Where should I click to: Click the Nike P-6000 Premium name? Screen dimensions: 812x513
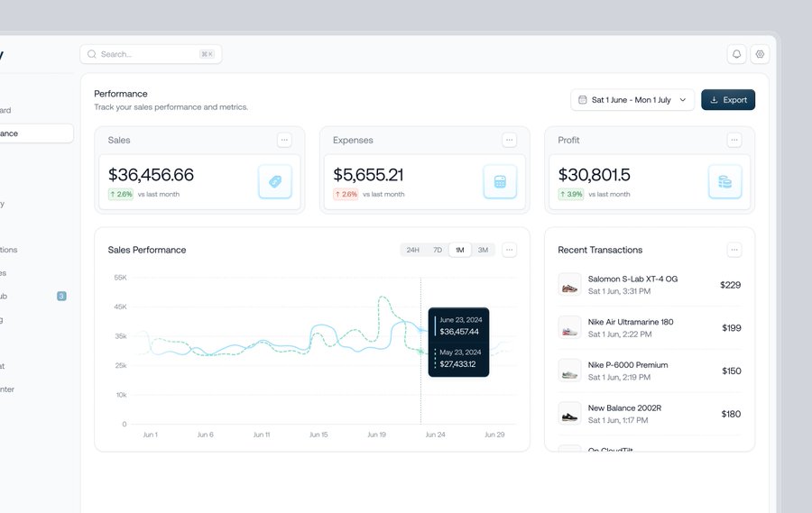628,364
